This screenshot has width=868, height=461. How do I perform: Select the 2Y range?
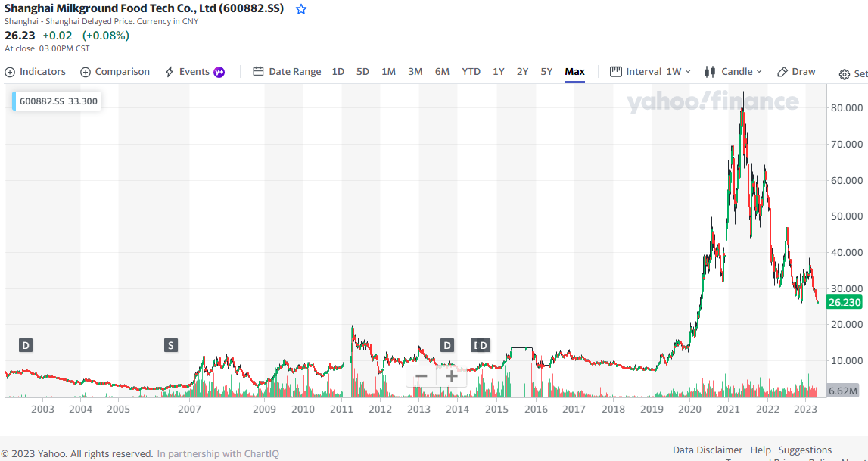pos(523,71)
